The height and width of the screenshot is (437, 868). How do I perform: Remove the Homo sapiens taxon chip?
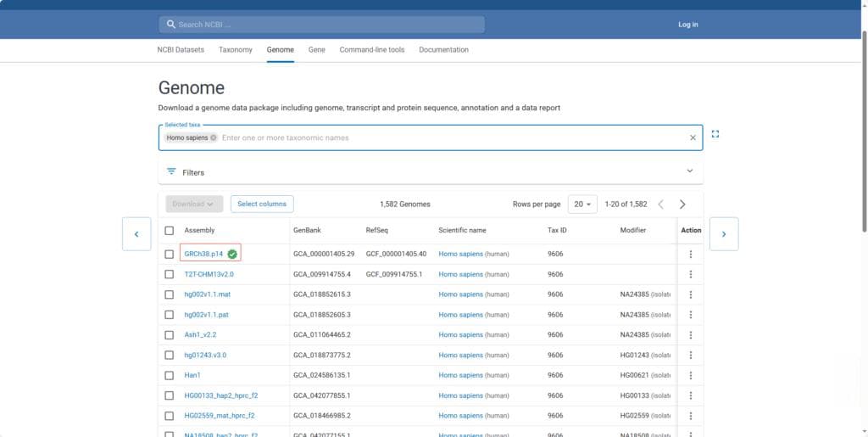tap(214, 138)
